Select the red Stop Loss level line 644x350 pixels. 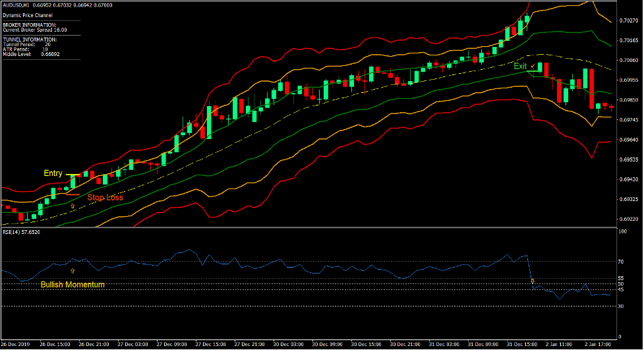tap(73, 195)
